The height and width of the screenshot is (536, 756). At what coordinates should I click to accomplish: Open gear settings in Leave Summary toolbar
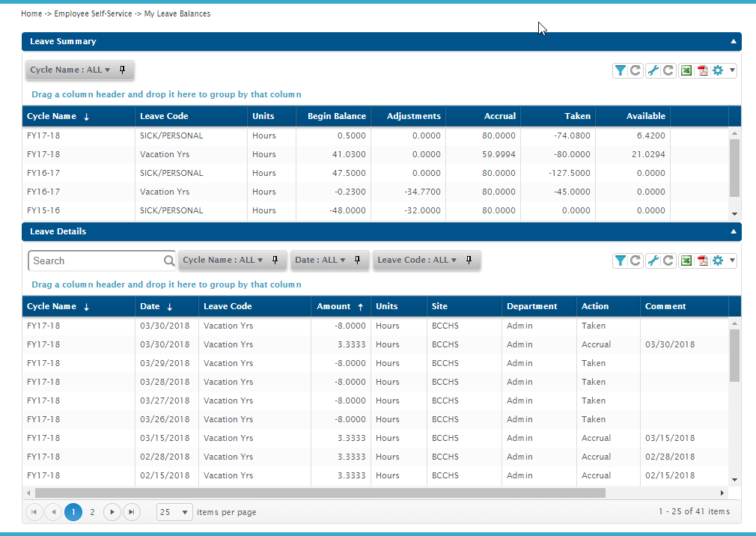pyautogui.click(x=718, y=70)
